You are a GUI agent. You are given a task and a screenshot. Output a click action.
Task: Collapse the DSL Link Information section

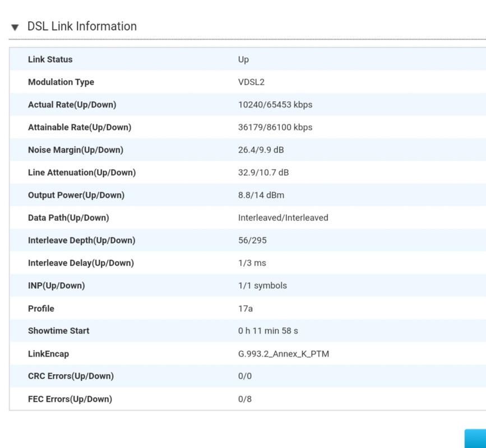[15, 27]
